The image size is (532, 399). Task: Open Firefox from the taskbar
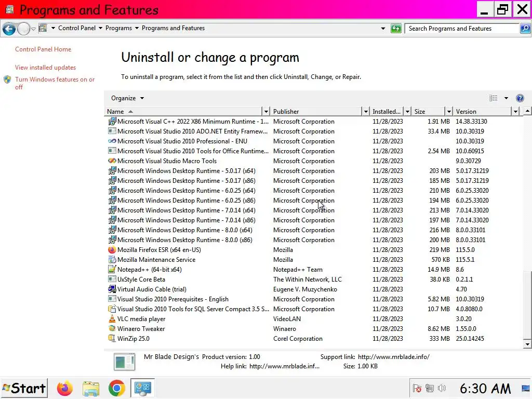(65, 388)
